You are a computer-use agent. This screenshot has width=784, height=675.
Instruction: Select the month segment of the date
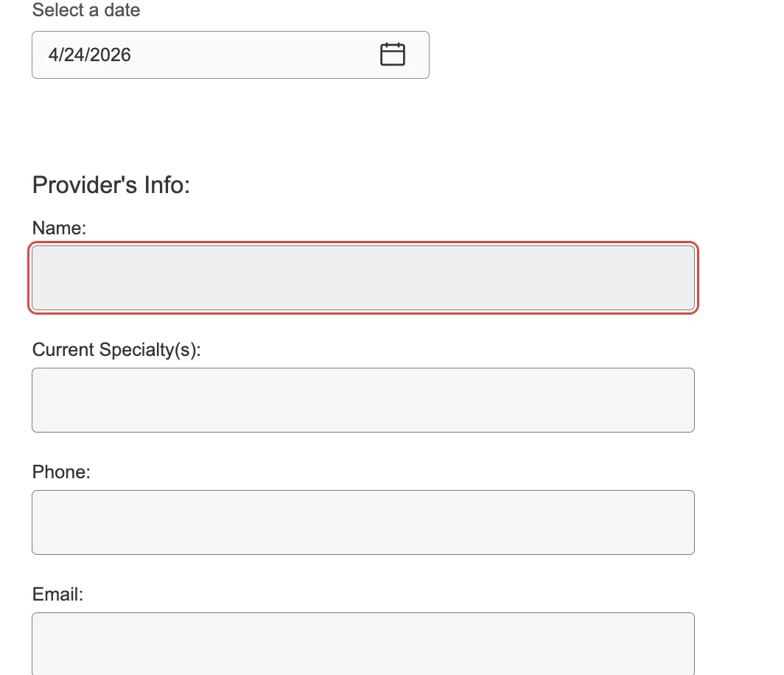click(52, 55)
